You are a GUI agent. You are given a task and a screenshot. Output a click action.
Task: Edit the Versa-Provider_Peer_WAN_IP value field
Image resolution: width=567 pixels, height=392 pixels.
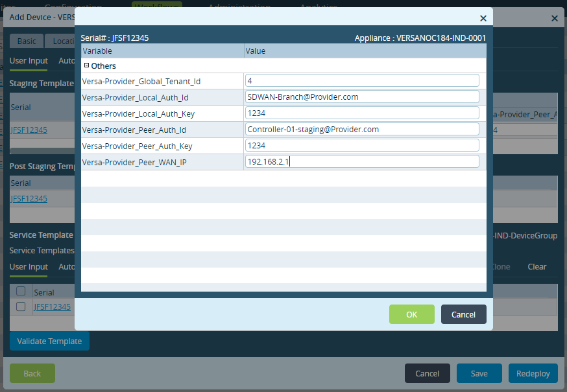point(362,161)
